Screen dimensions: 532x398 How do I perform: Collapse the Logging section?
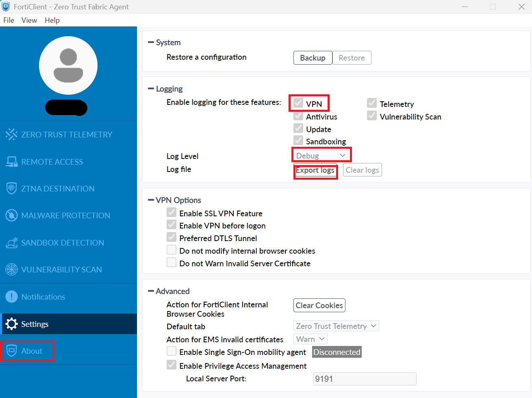click(x=151, y=89)
